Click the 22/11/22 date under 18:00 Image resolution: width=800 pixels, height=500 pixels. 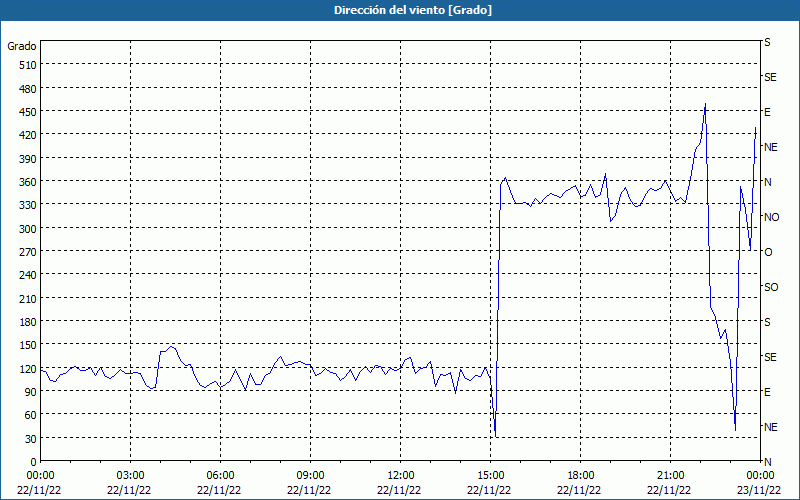579,490
